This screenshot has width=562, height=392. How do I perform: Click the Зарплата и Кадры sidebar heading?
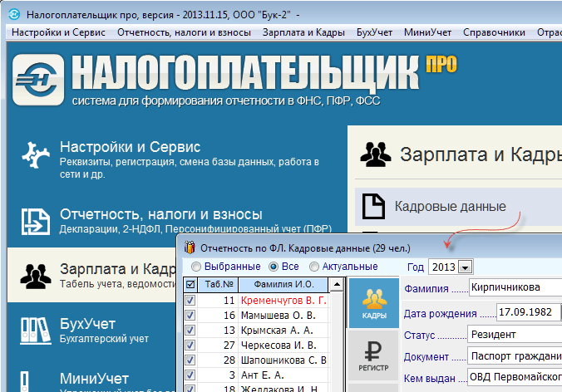(x=118, y=269)
